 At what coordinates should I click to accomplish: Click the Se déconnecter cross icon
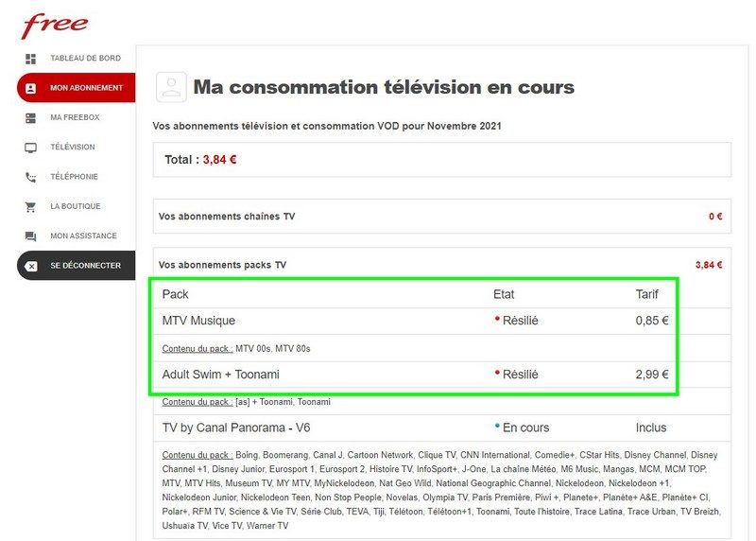[30, 266]
